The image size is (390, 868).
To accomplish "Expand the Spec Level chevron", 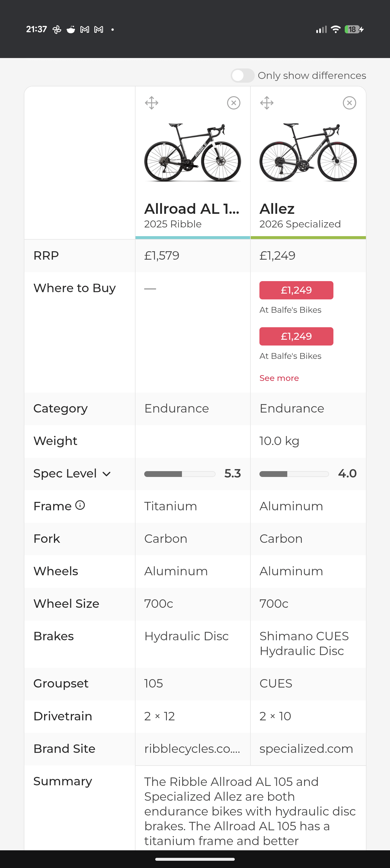I will point(106,474).
